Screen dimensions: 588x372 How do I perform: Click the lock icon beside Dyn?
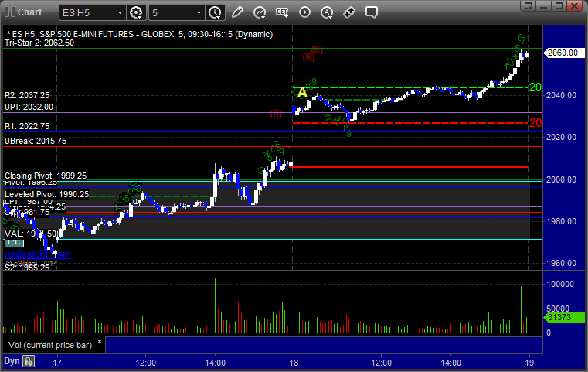pos(29,361)
